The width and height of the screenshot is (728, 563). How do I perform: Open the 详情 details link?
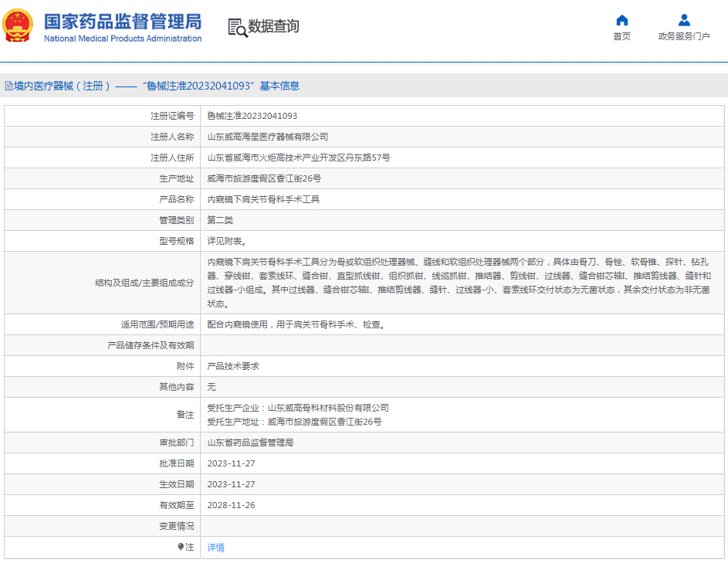point(216,548)
